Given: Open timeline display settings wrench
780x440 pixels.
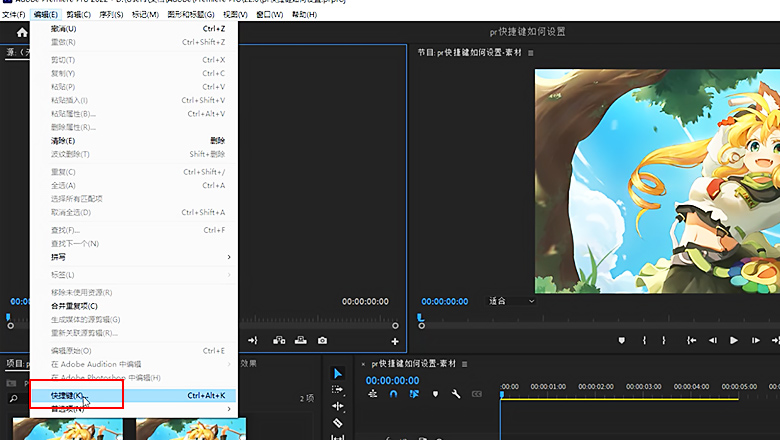Looking at the screenshot, I should coord(456,394).
